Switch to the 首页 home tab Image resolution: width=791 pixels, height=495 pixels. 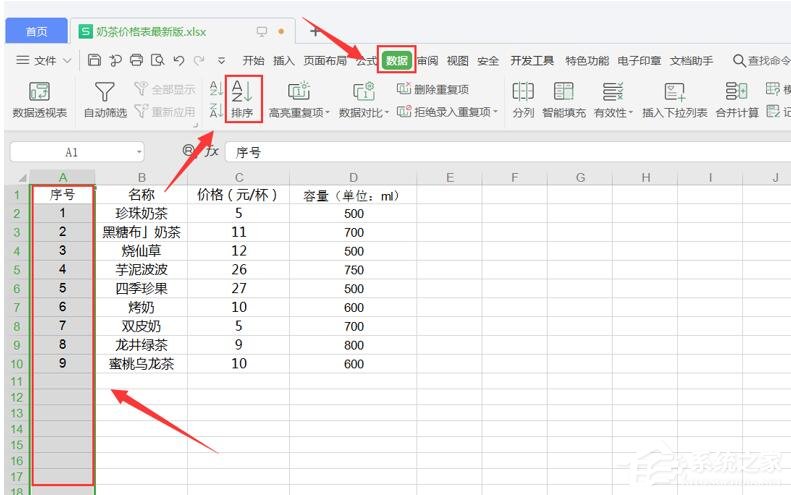(36, 31)
